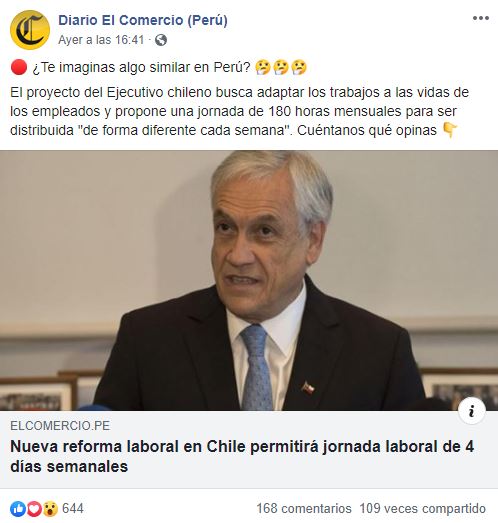Click the pointing-down hand emoji
The image size is (498, 523).
(x=449, y=130)
